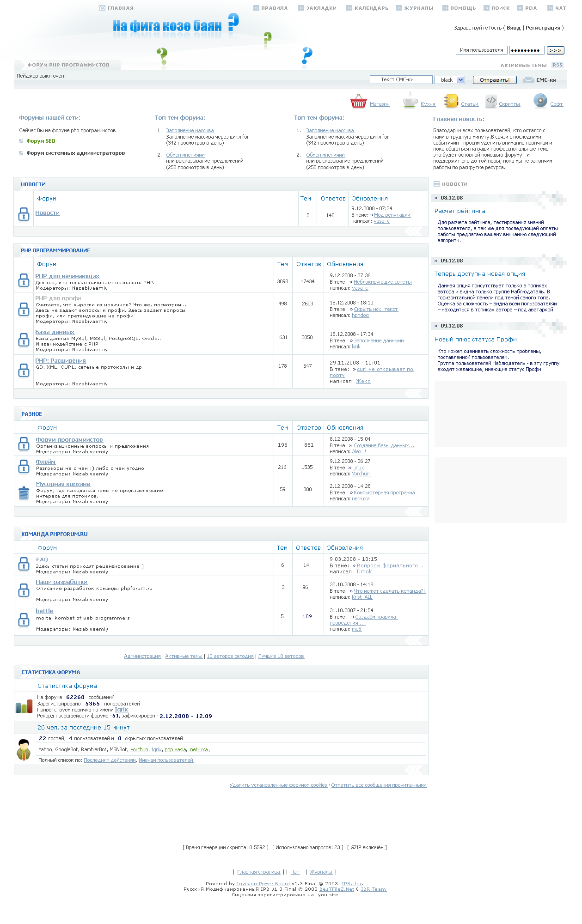Open the Мод репутации topic link

pyautogui.click(x=392, y=215)
